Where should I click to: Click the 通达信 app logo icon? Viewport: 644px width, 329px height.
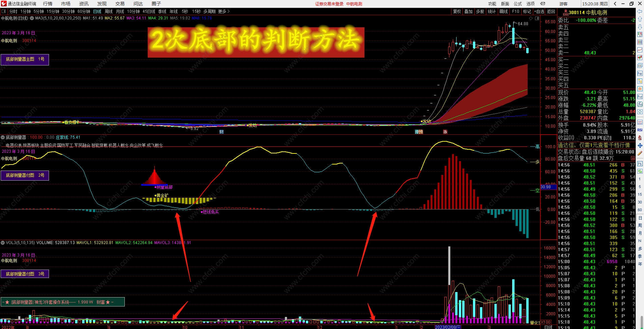coord(4,4)
